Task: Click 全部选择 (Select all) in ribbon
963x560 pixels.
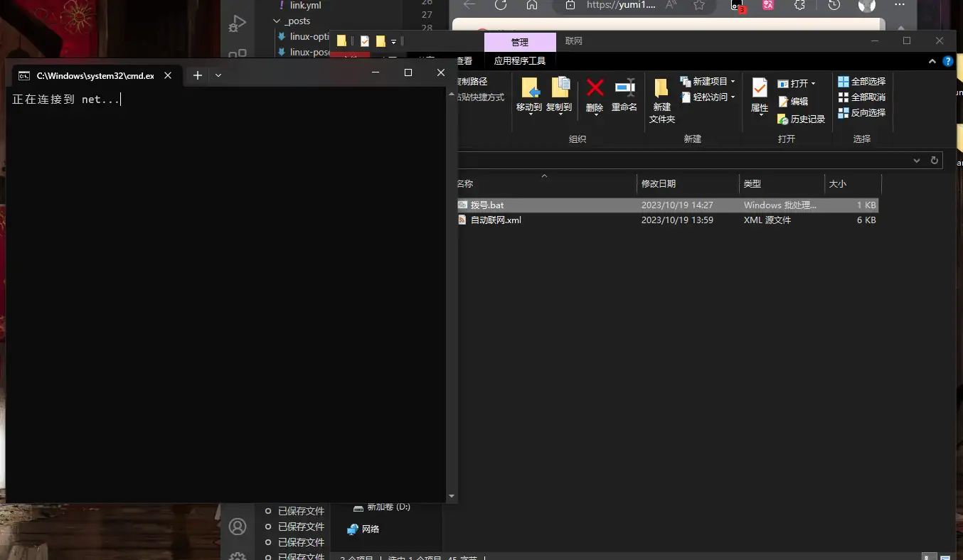Action: [x=861, y=82]
